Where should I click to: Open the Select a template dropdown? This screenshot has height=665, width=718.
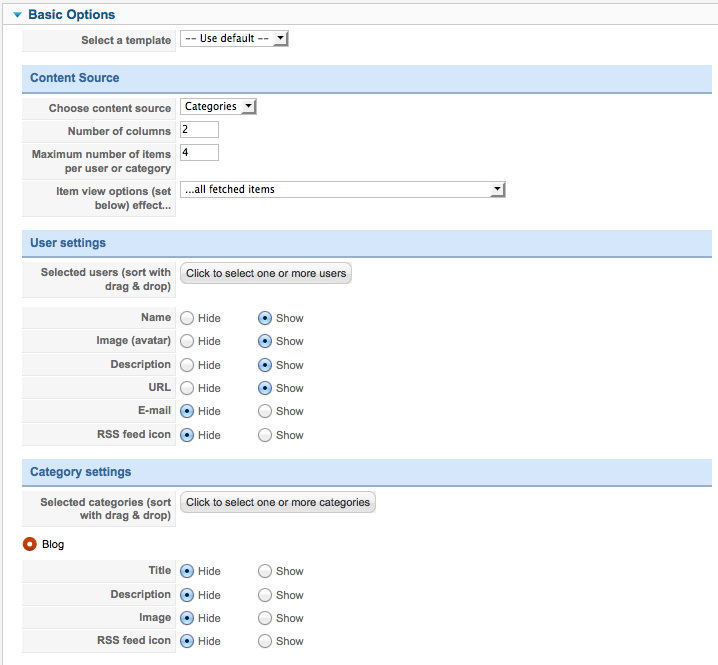pos(234,38)
